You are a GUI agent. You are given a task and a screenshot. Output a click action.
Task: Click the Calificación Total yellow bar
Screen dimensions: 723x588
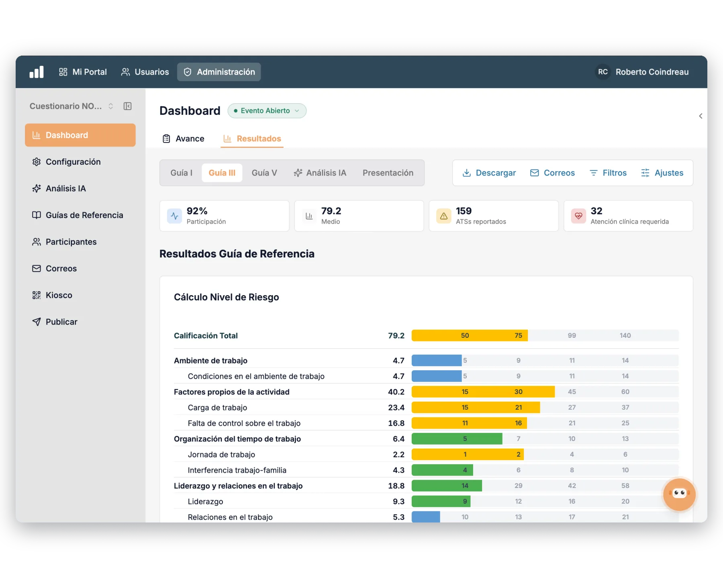coord(470,335)
